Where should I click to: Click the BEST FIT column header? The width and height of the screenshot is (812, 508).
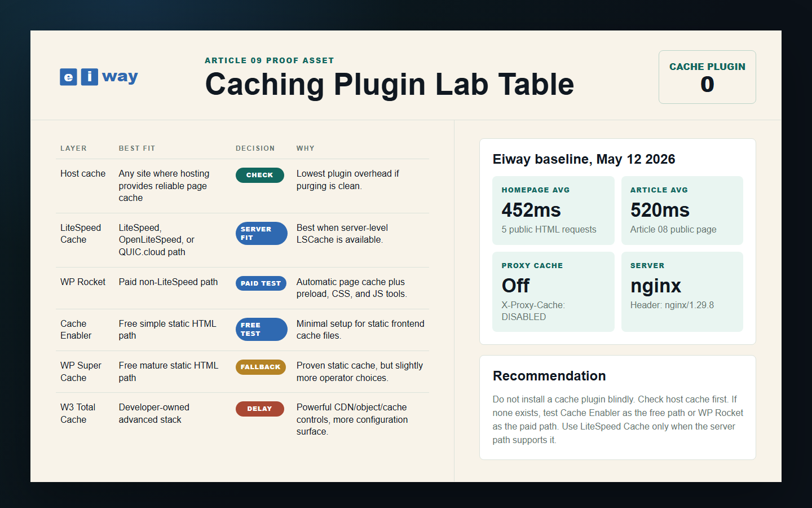pos(137,148)
